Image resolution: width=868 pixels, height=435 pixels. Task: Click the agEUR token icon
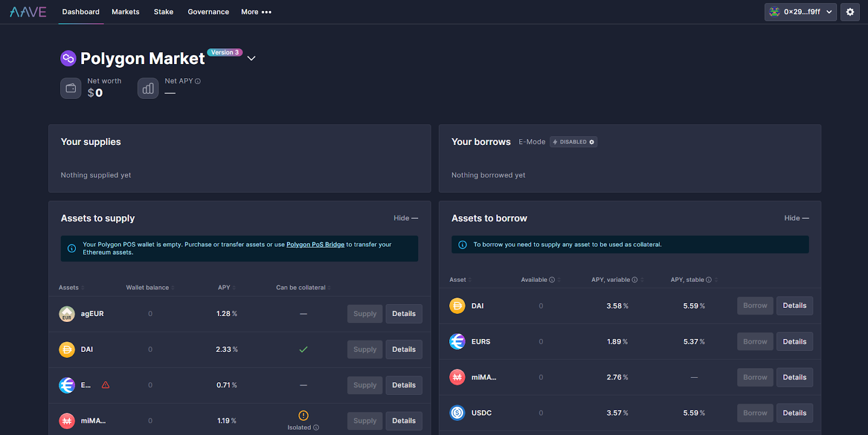click(67, 314)
